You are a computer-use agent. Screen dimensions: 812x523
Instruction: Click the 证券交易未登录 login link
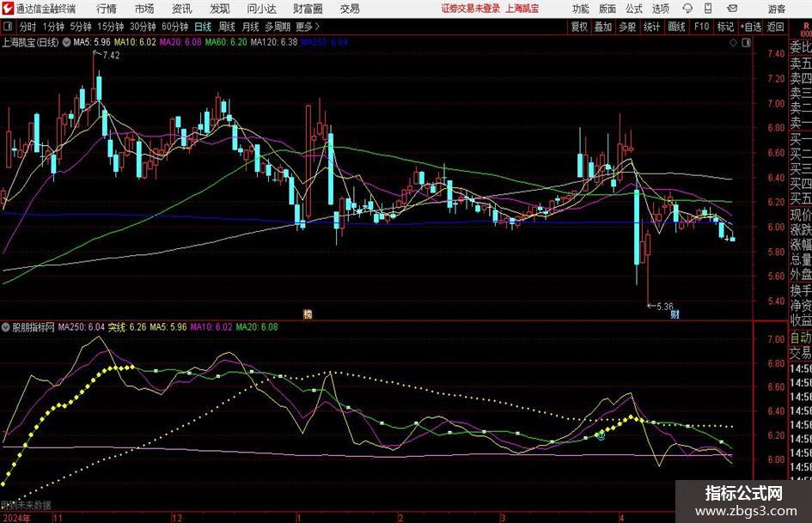[471, 9]
